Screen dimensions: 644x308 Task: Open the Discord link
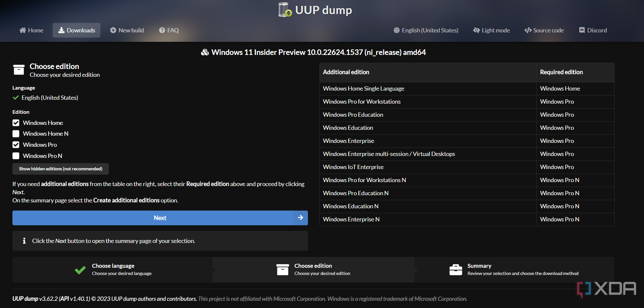pyautogui.click(x=593, y=30)
